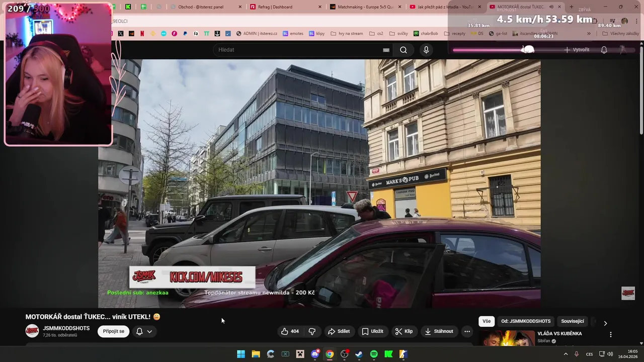This screenshot has height=362, width=644.
Task: Open a new browser tab with plus
Action: point(571,7)
